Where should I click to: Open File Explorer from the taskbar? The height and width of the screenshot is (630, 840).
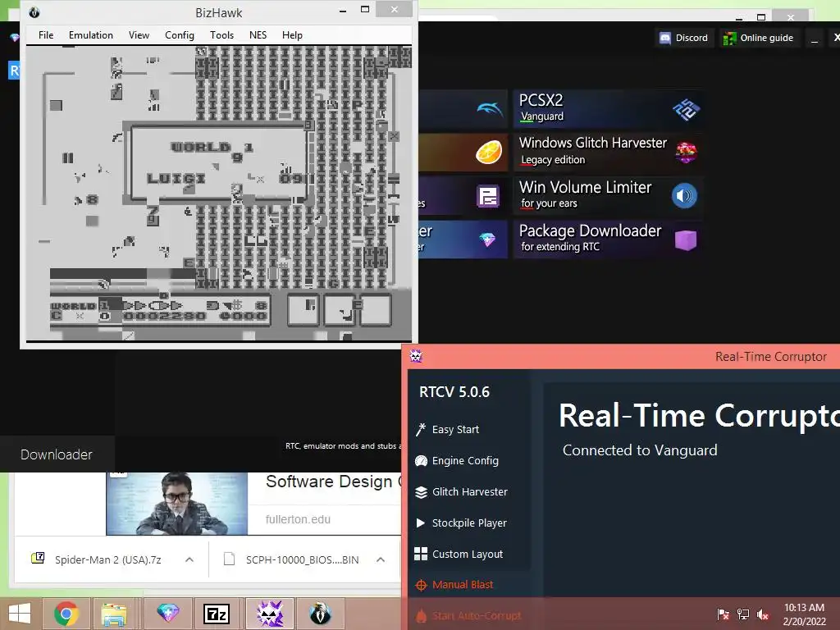(x=114, y=614)
